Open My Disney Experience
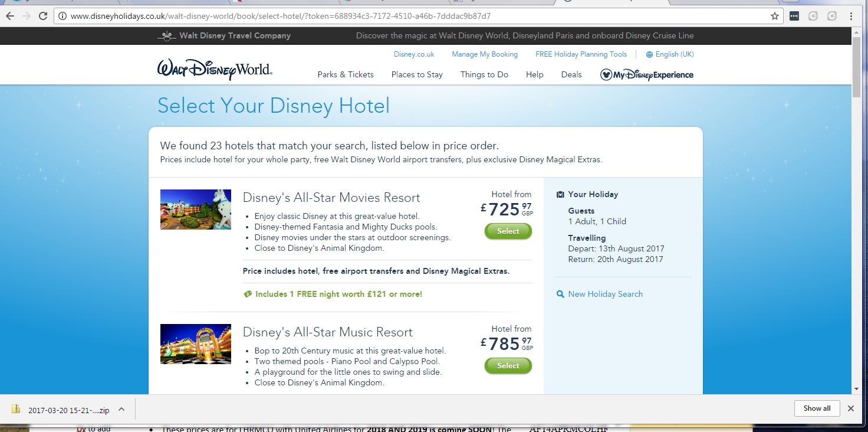Image resolution: width=868 pixels, height=432 pixels. (x=646, y=75)
